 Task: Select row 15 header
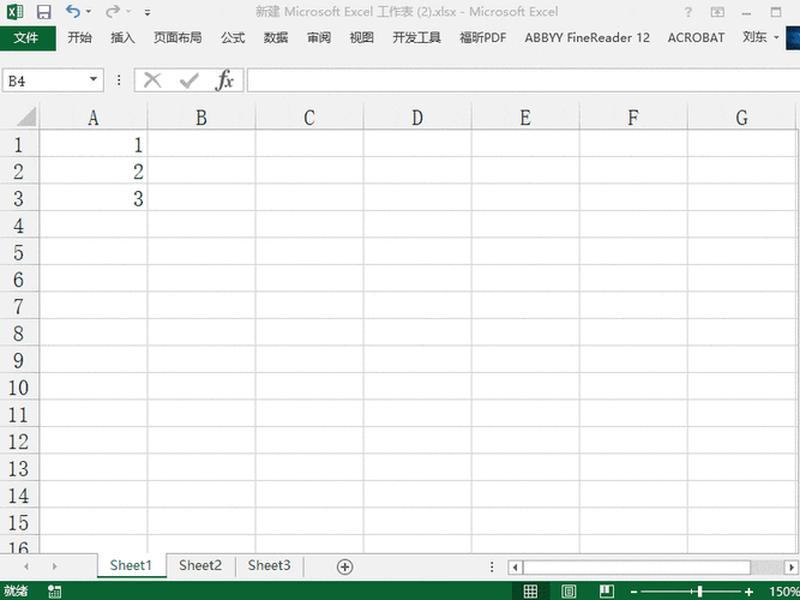19,522
